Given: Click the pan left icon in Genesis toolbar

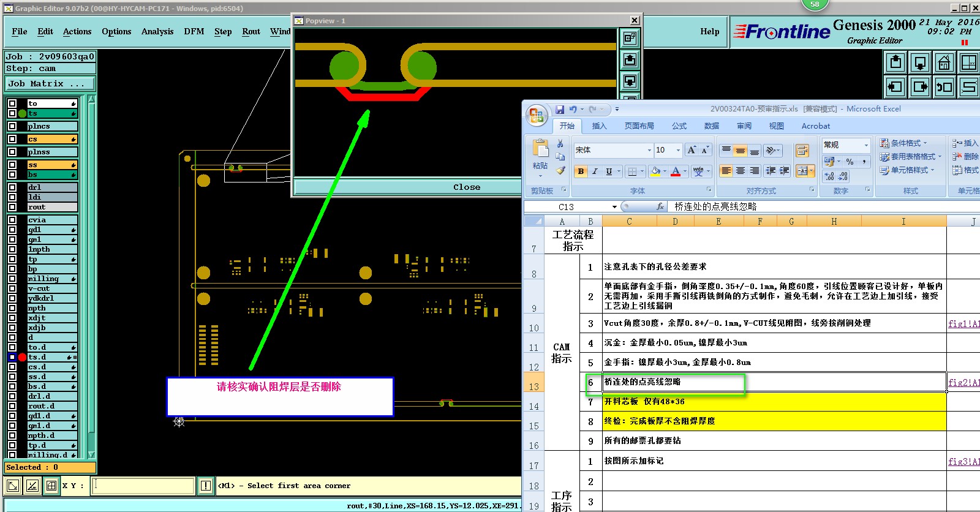Looking at the screenshot, I should (895, 86).
